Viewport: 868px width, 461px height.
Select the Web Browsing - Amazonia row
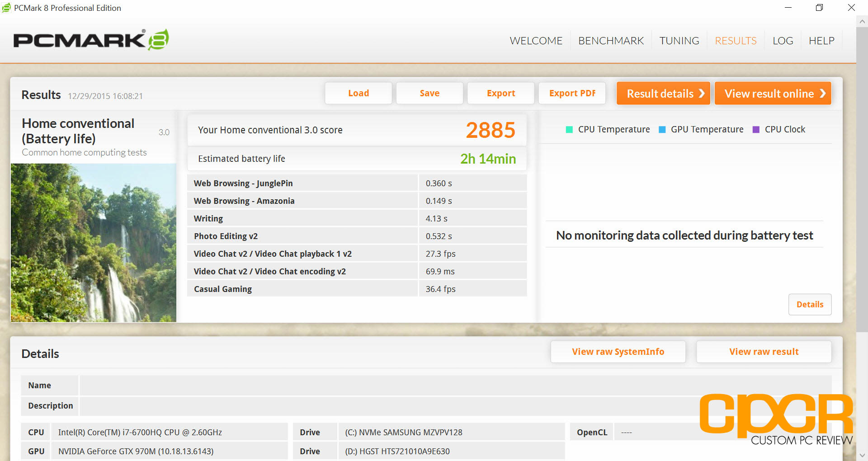pyautogui.click(x=357, y=201)
